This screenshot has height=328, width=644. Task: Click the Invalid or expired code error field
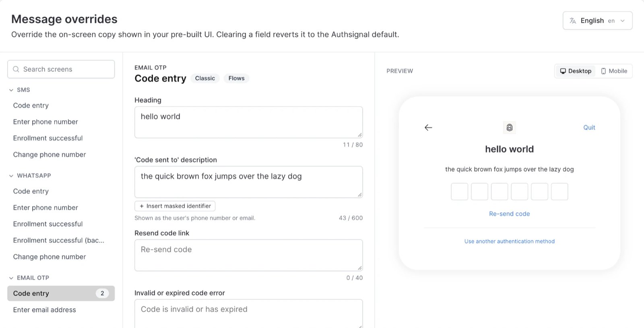249,313
